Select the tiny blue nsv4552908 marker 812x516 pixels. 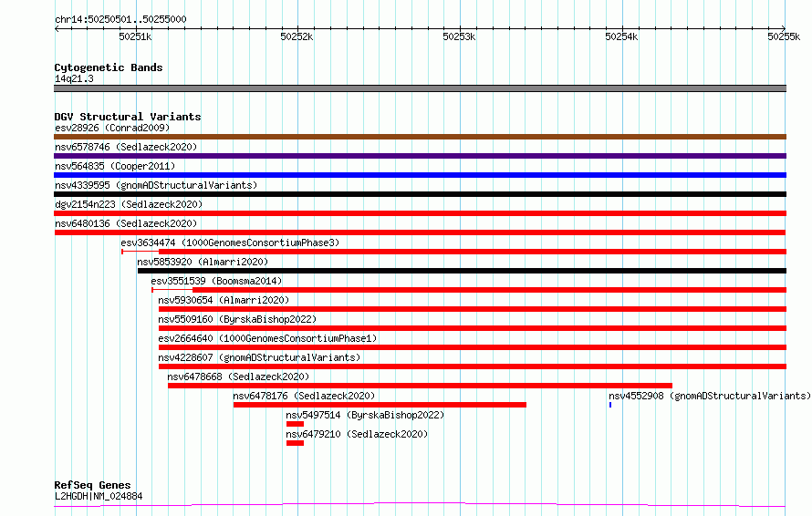pyautogui.click(x=610, y=405)
